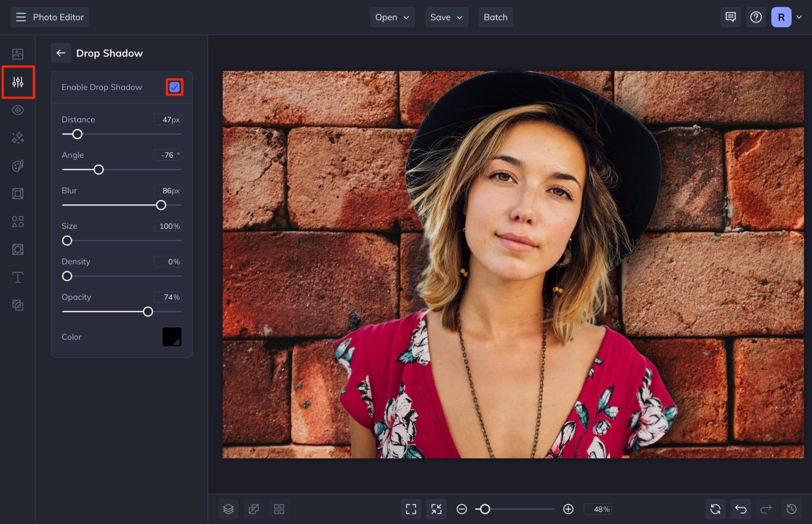
Task: Open the AI effects sparkle tool
Action: click(18, 137)
